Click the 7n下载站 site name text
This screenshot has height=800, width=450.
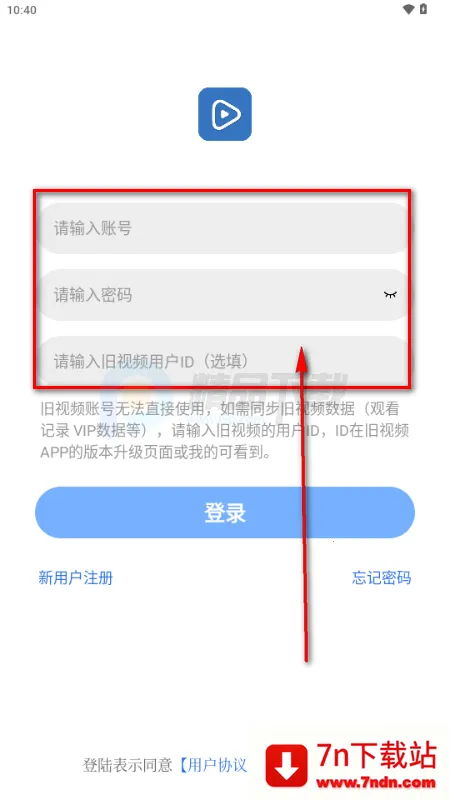pyautogui.click(x=377, y=756)
